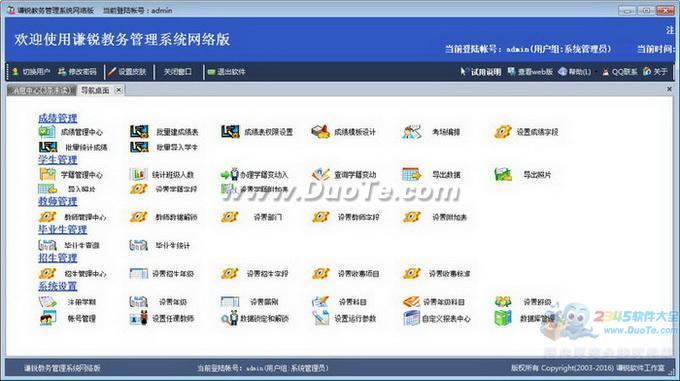The image size is (680, 381).
Task: Switch to the 导航桌面 tab
Action: tap(95, 90)
